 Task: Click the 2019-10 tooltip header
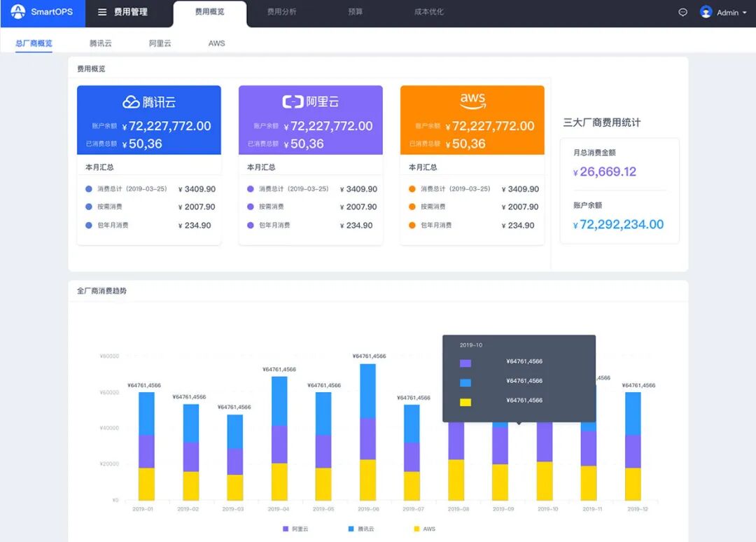tap(471, 345)
